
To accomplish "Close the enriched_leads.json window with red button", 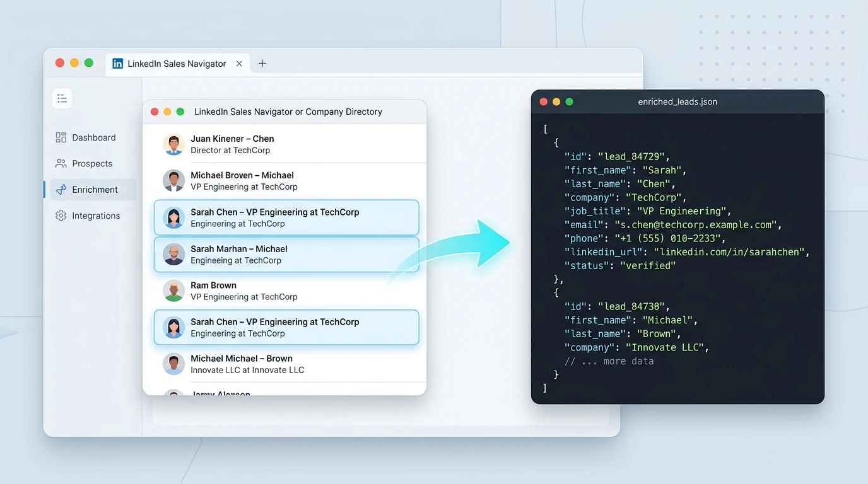I will pos(544,101).
